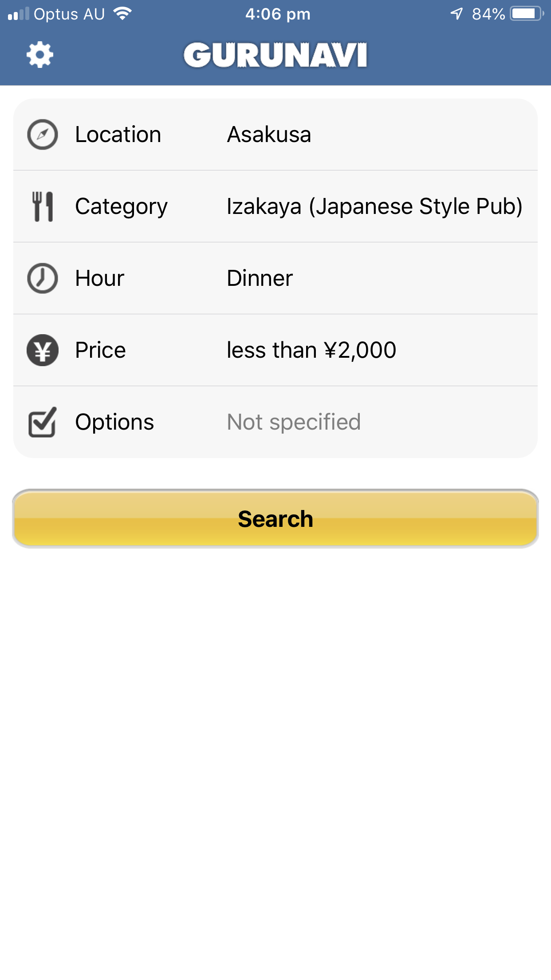Change the less than ¥2,000 price
The image size is (551, 980).
pyautogui.click(x=311, y=350)
